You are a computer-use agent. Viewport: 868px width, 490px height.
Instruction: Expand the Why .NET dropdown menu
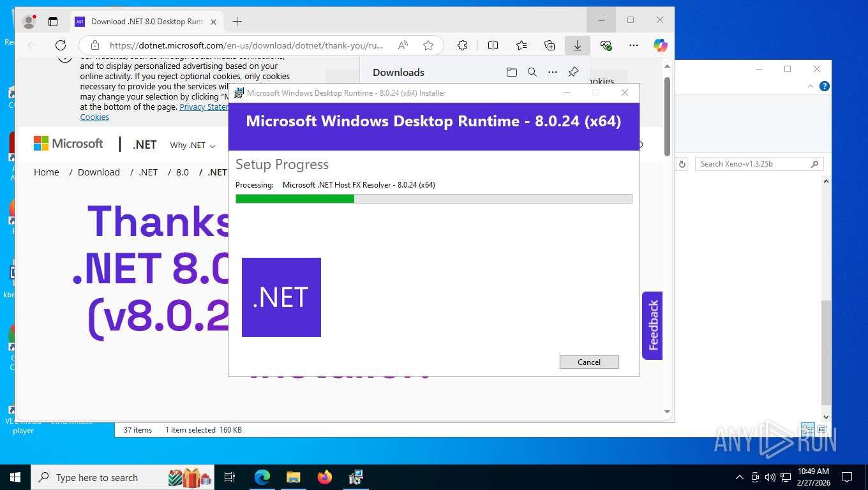pyautogui.click(x=193, y=145)
